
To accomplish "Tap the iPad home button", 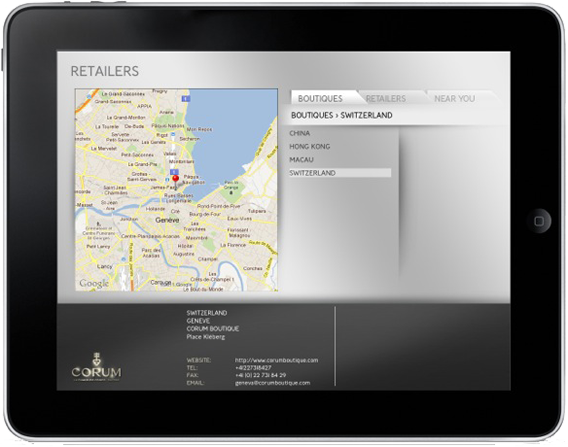I will click(x=539, y=221).
